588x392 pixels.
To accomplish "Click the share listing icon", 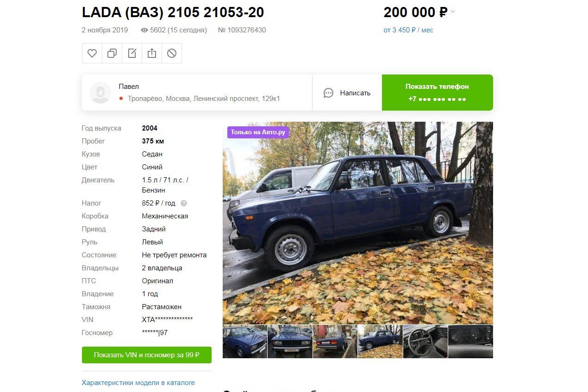I will coord(152,53).
